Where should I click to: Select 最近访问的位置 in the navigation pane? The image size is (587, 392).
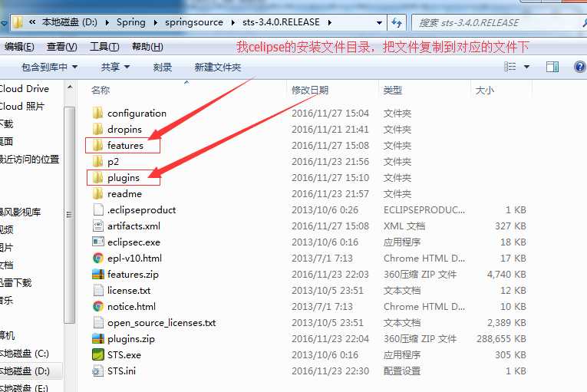30,159
